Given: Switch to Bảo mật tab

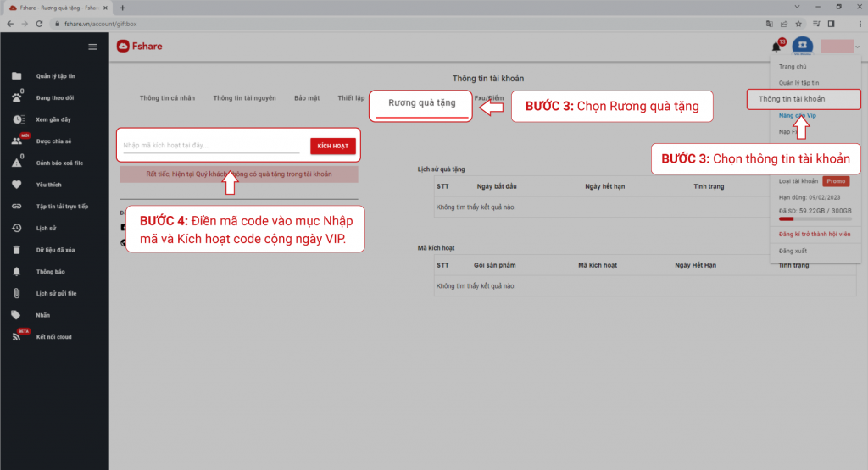Looking at the screenshot, I should (307, 98).
